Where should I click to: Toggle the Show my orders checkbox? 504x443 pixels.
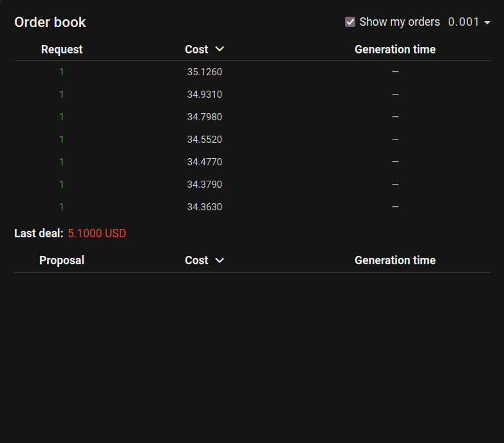[350, 22]
